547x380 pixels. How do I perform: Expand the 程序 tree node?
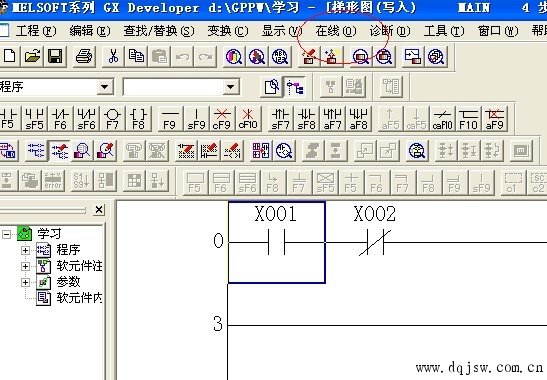[25, 250]
